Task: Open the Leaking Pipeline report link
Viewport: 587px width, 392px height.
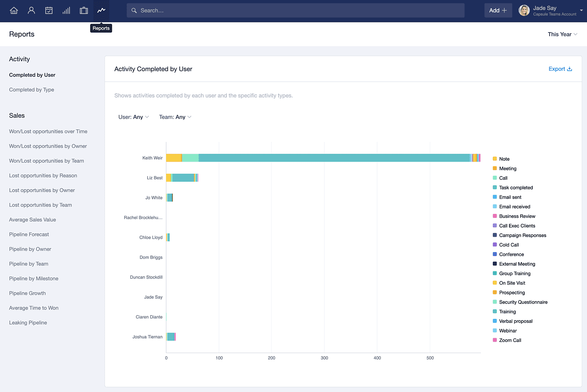Action: [x=28, y=322]
